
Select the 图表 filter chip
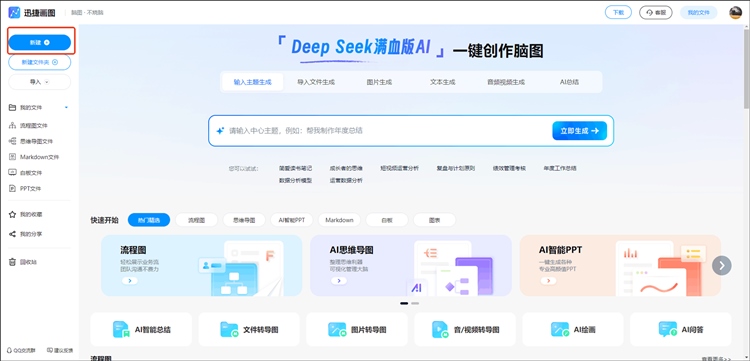434,220
